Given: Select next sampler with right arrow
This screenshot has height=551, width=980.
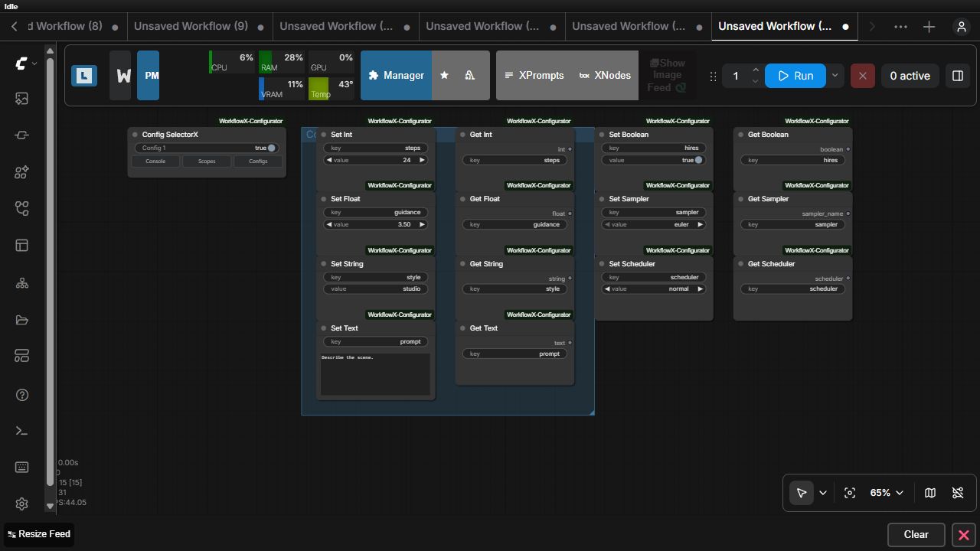Looking at the screenshot, I should tap(700, 224).
